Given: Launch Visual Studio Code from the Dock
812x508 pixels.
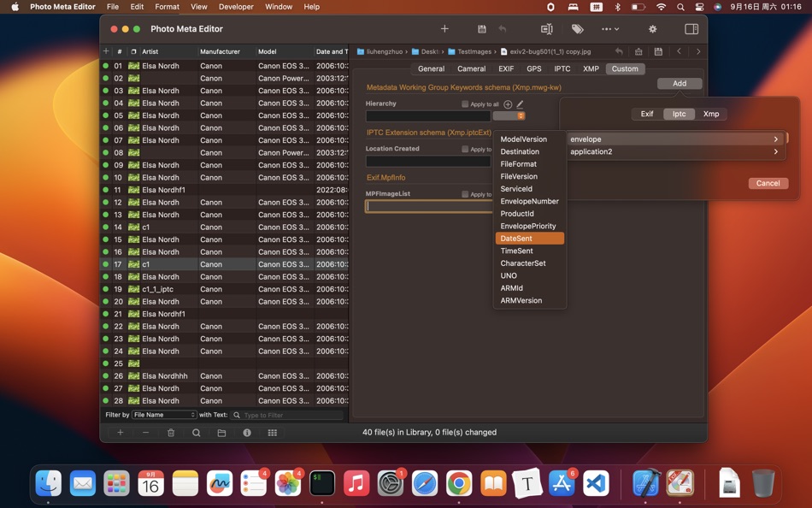Looking at the screenshot, I should [596, 483].
